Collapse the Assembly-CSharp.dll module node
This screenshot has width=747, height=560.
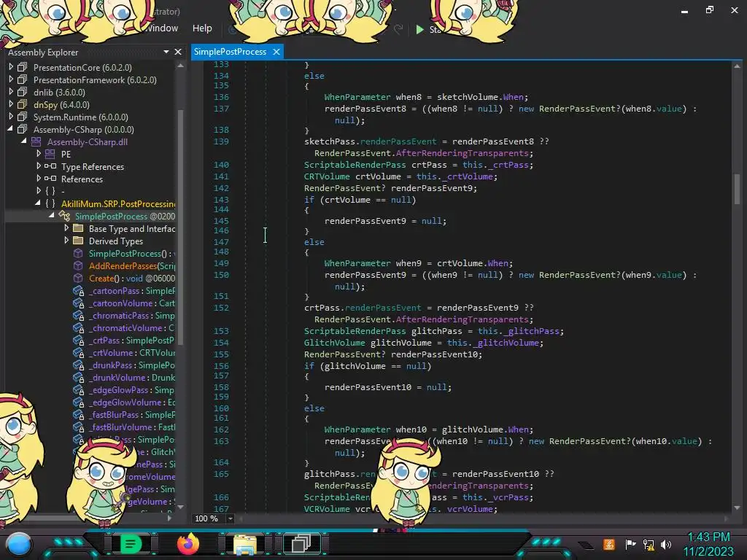[x=24, y=141]
